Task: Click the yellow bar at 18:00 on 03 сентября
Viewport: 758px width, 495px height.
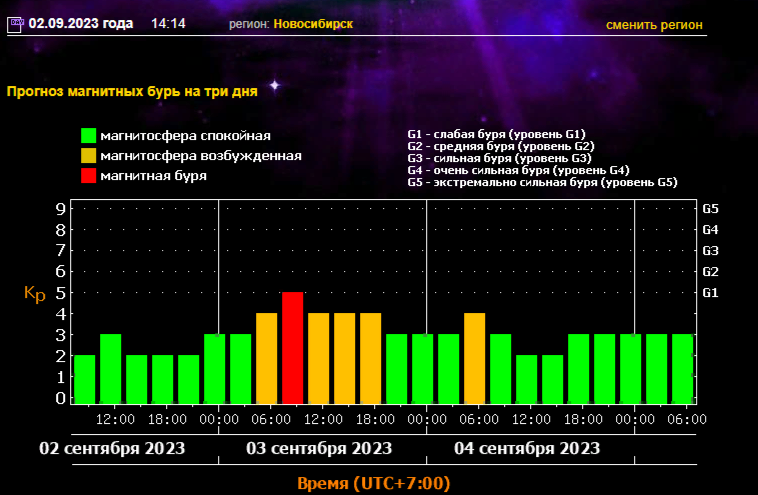Action: coord(370,358)
